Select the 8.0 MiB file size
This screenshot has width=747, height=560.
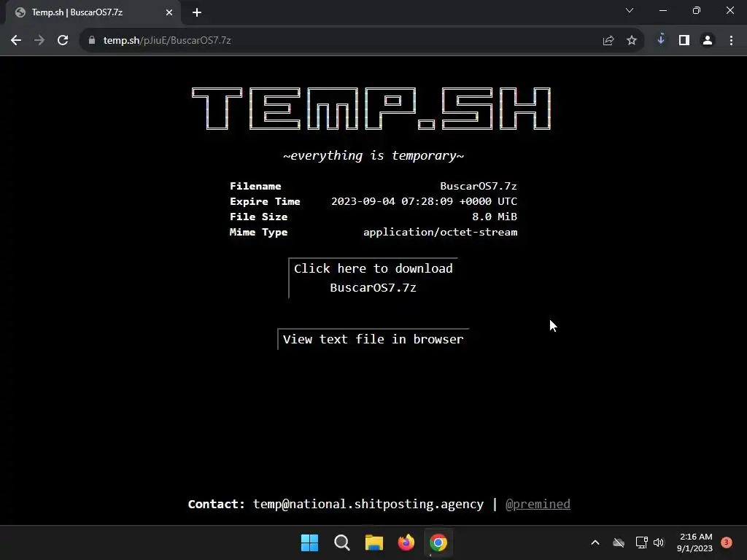[495, 217]
